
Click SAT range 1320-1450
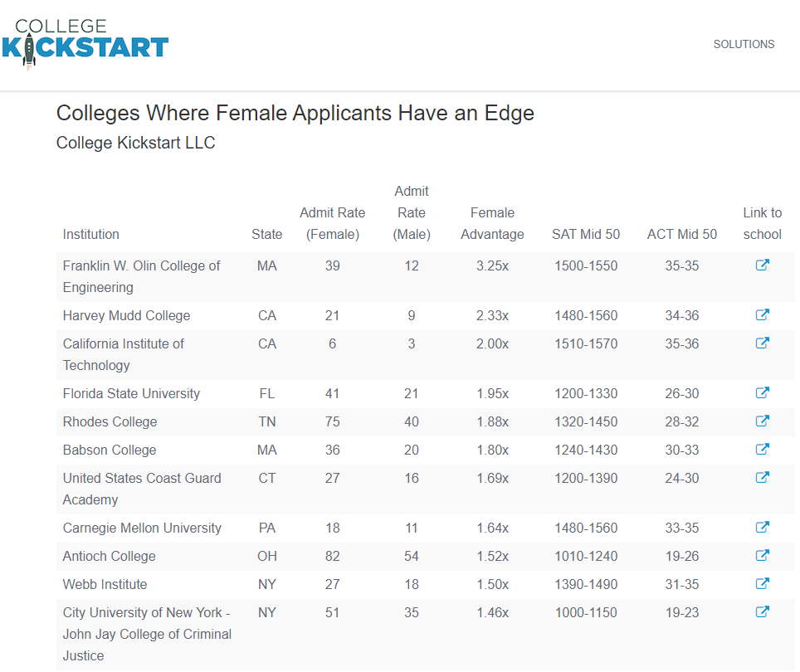click(586, 421)
